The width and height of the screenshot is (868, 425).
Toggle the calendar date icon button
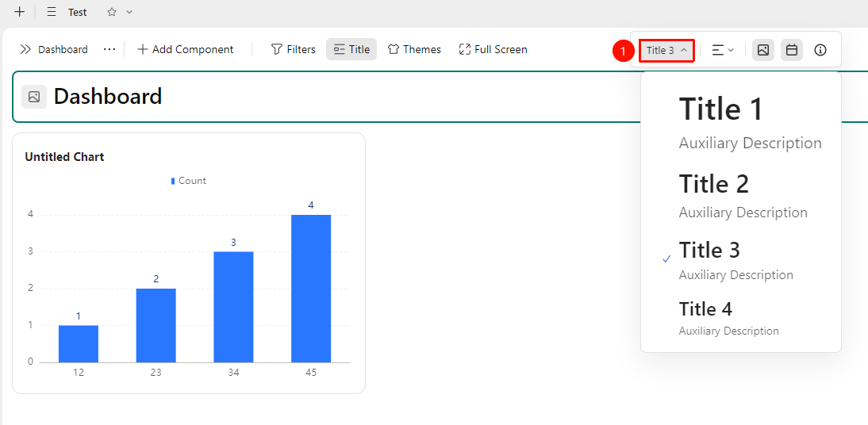pyautogui.click(x=792, y=51)
